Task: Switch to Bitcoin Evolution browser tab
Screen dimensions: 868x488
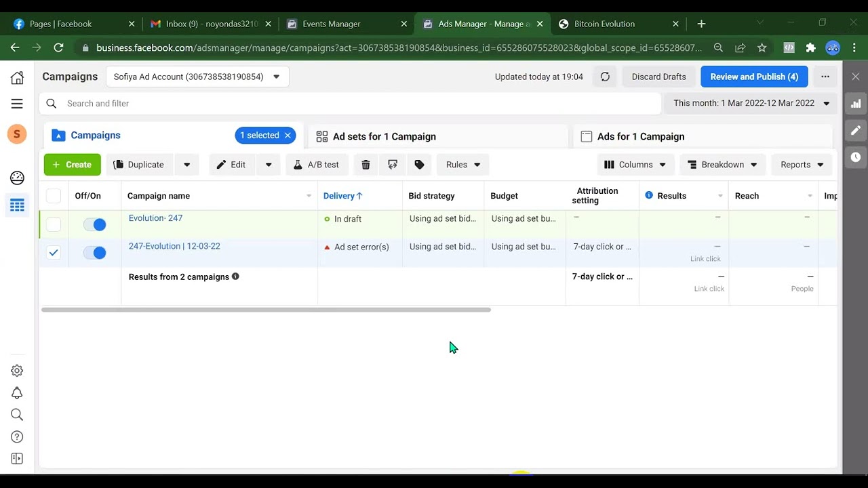Action: point(617,24)
